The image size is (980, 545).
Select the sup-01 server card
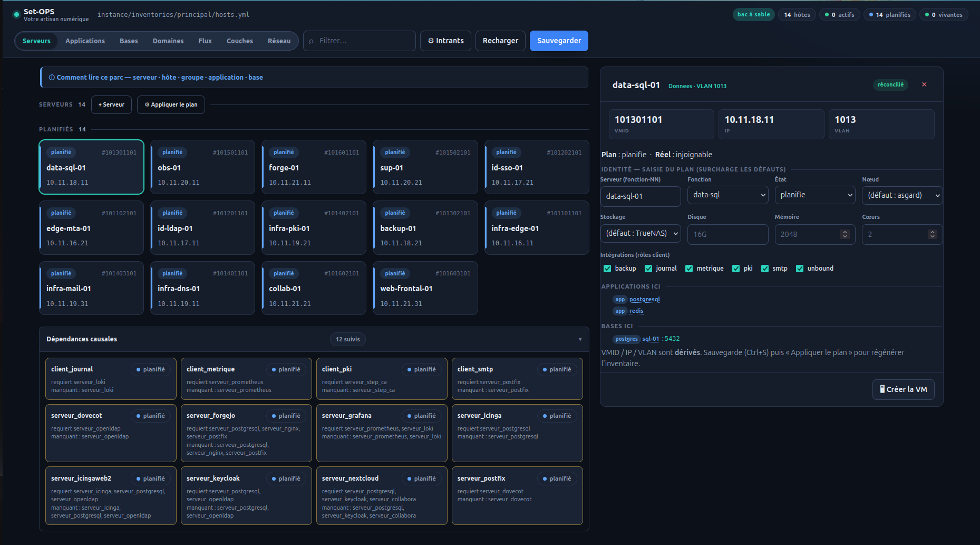pyautogui.click(x=425, y=167)
